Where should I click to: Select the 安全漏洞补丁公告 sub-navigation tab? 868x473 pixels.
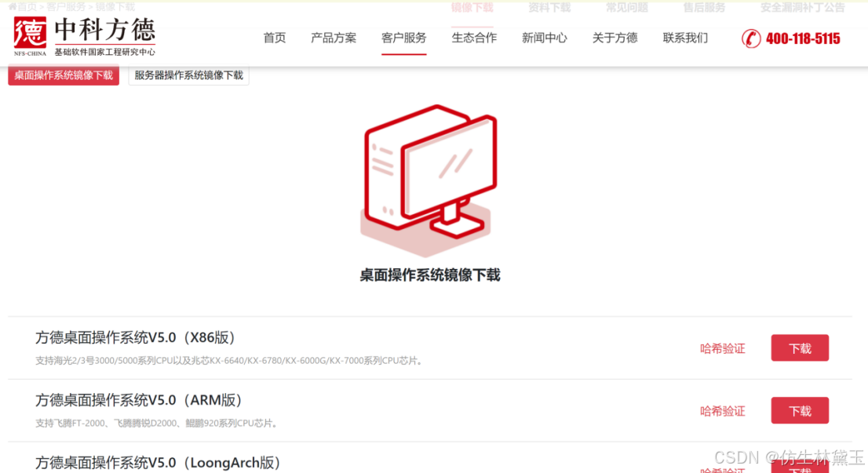[x=803, y=8]
